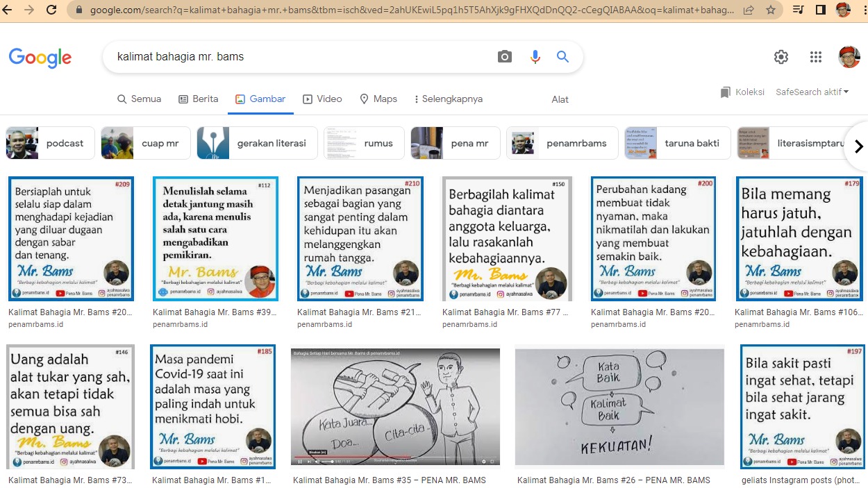
Task: Switch to Berita tab
Action: [199, 99]
